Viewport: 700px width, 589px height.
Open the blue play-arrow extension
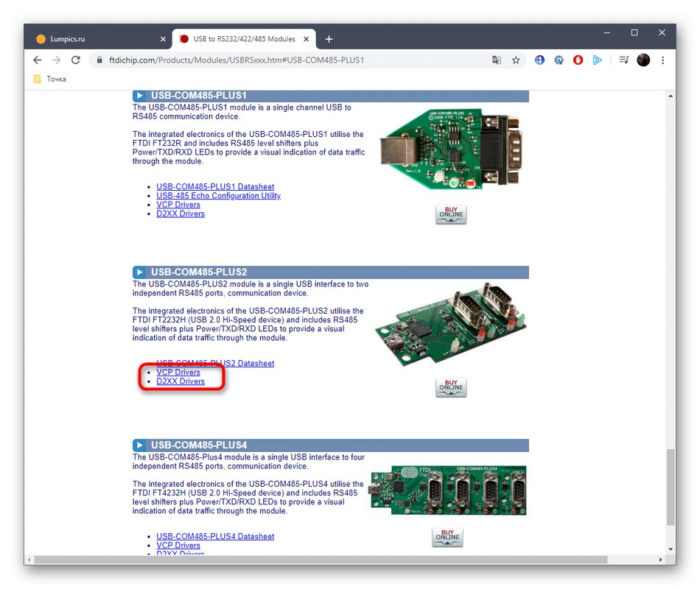pos(597,60)
